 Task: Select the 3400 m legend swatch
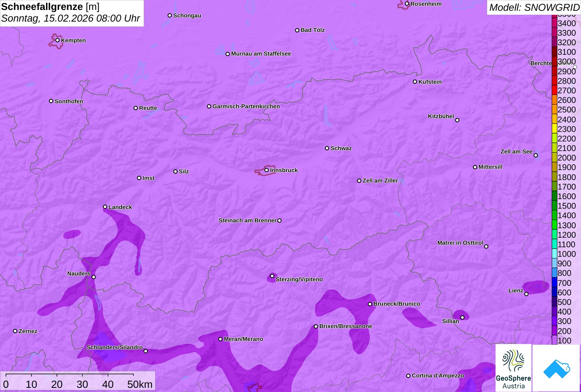coord(554,23)
